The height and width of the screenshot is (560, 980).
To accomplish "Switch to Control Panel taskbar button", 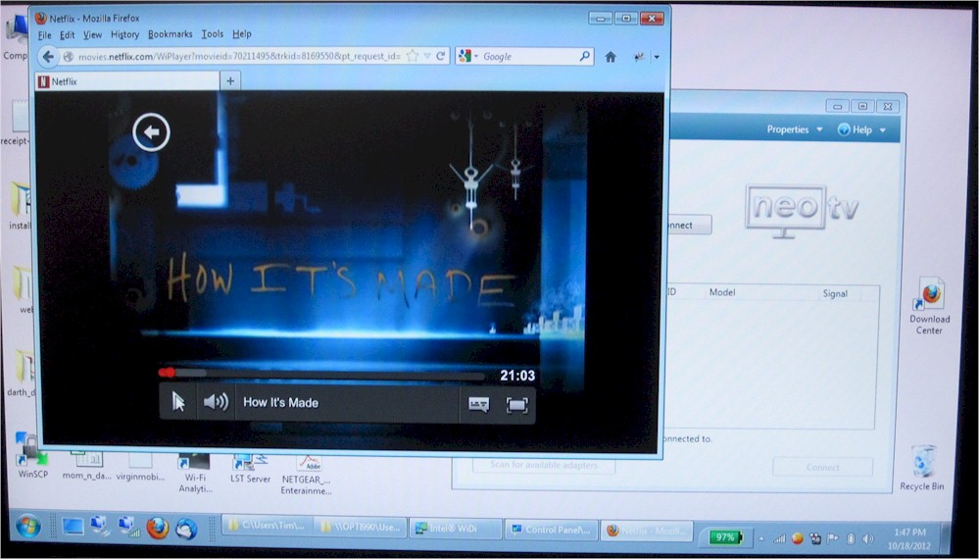I will [551, 530].
